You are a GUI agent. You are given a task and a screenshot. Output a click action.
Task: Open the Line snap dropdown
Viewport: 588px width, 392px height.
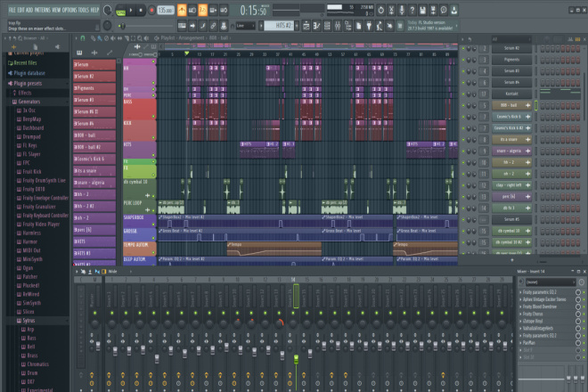coord(245,26)
